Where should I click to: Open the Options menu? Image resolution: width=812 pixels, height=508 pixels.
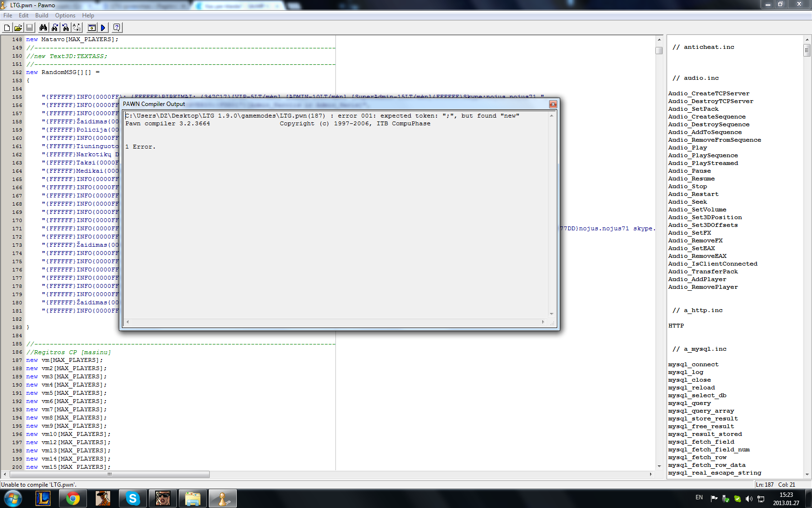tap(65, 15)
